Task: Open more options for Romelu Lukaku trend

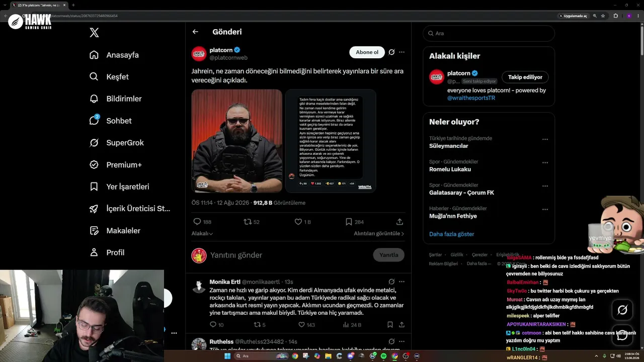Action: [545, 163]
